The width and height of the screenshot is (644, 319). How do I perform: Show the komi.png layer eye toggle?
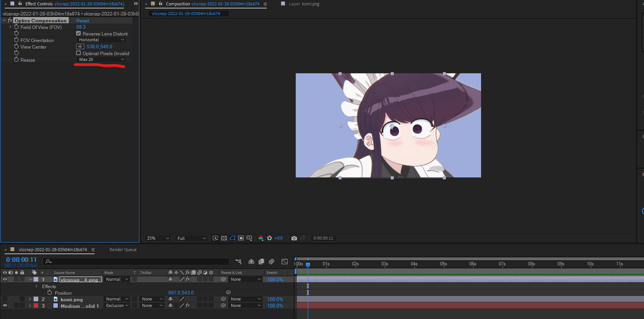click(5, 299)
